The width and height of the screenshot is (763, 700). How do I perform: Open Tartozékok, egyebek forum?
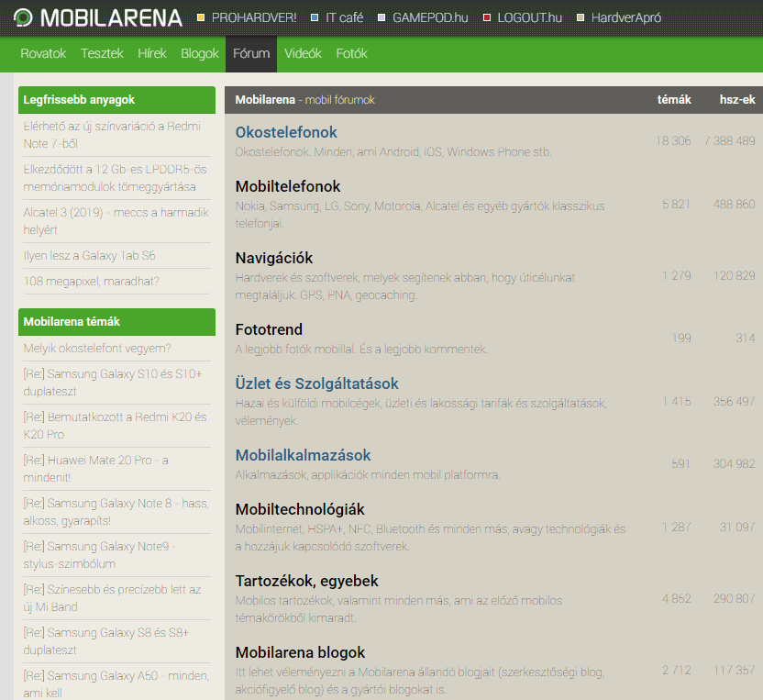pyautogui.click(x=306, y=581)
